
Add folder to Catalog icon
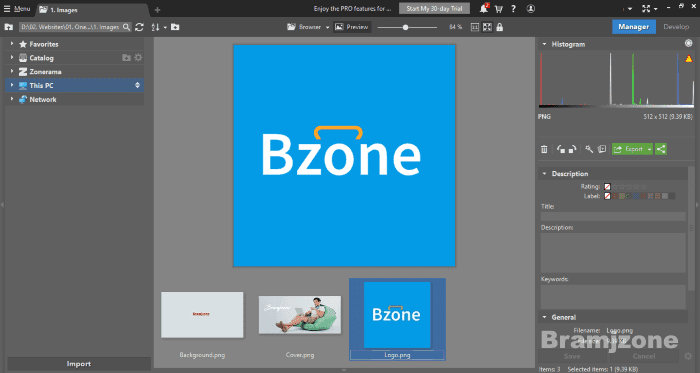[x=126, y=58]
